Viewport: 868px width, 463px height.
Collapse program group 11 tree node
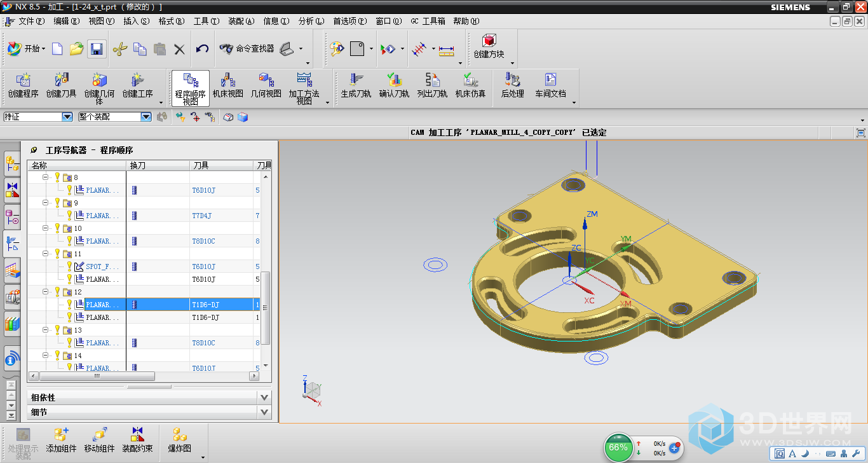46,254
